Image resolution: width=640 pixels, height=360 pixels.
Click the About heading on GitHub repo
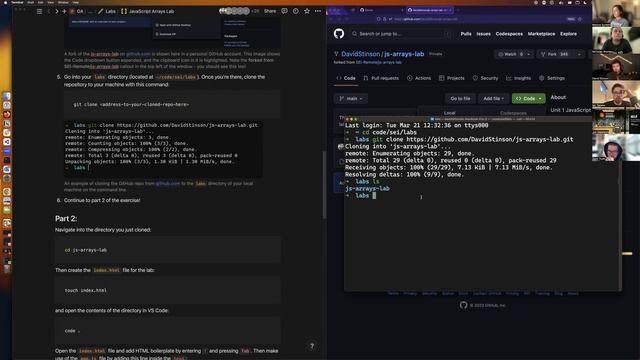(x=558, y=97)
